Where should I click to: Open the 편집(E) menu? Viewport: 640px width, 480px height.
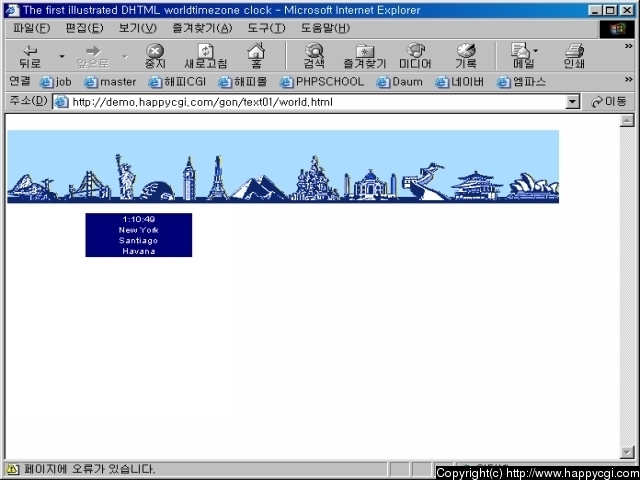84,28
